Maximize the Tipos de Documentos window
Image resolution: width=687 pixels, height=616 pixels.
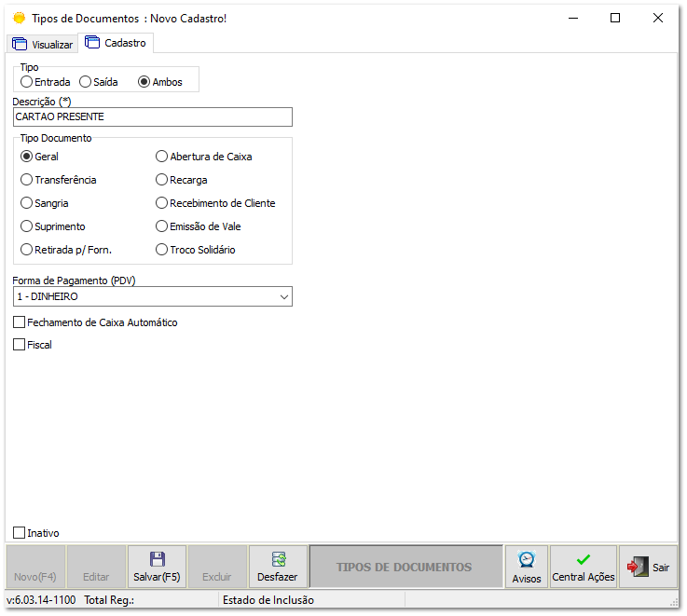[615, 18]
